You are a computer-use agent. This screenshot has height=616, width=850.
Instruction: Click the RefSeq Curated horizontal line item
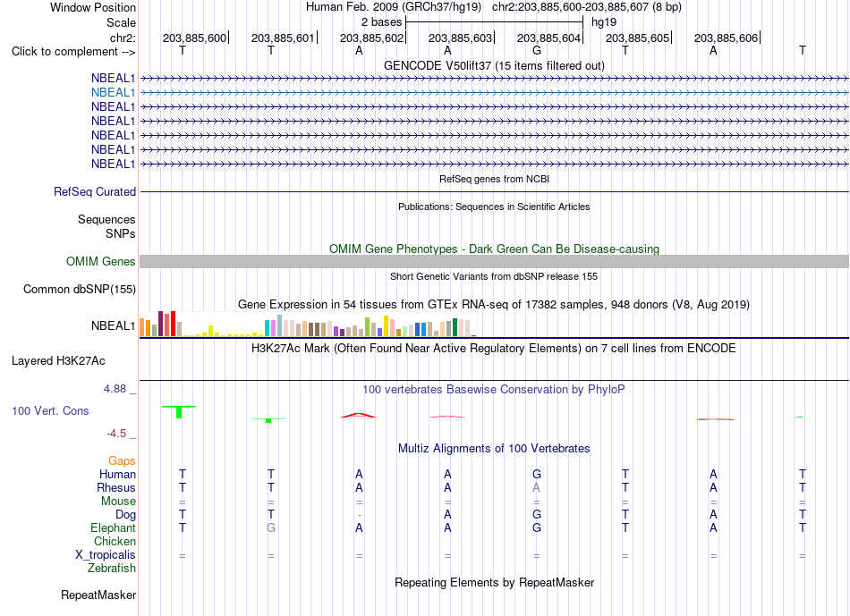pyautogui.click(x=495, y=192)
